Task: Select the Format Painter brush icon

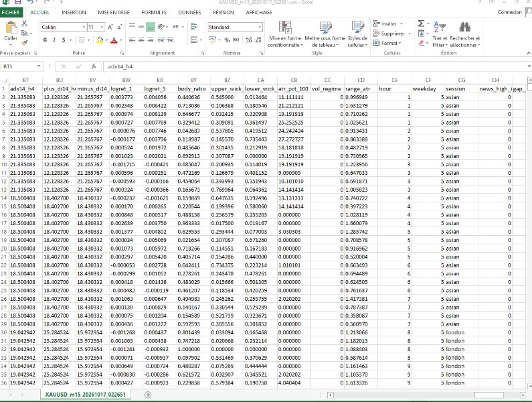Action: (x=24, y=42)
